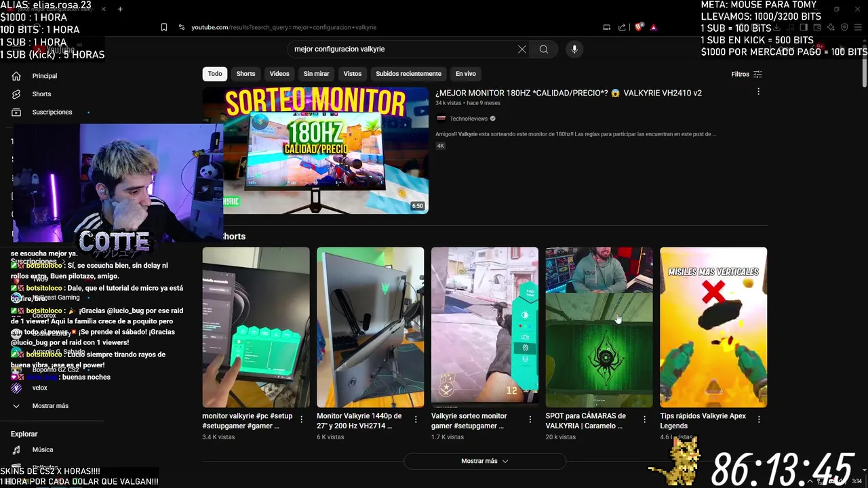
Task: Open 'Valkyrie sorteo monitor gamer' title
Action: pos(469,421)
